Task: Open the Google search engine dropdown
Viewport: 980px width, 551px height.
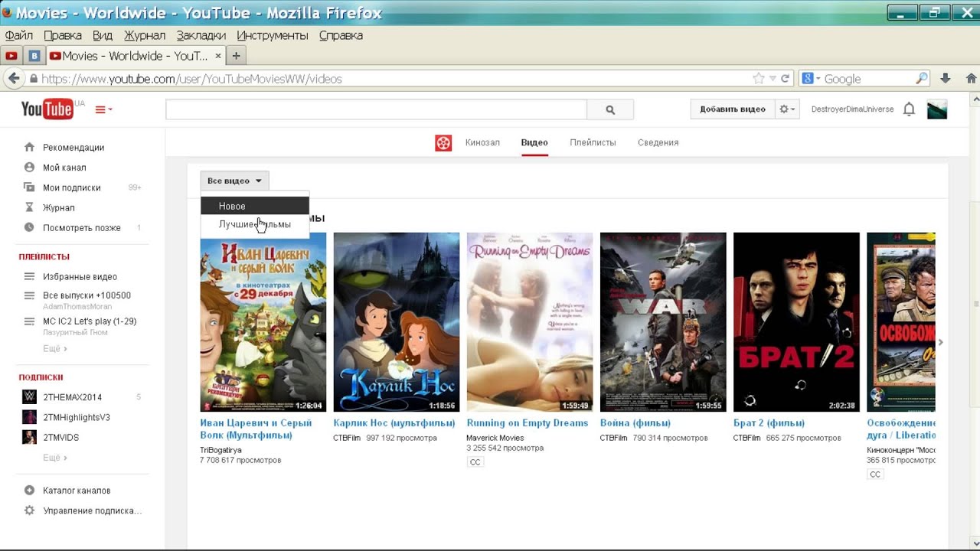Action: (x=811, y=78)
